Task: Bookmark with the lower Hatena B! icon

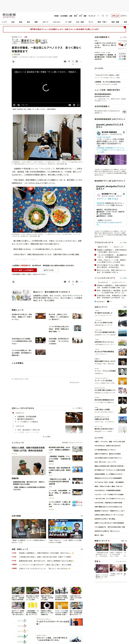Action: coord(77,282)
